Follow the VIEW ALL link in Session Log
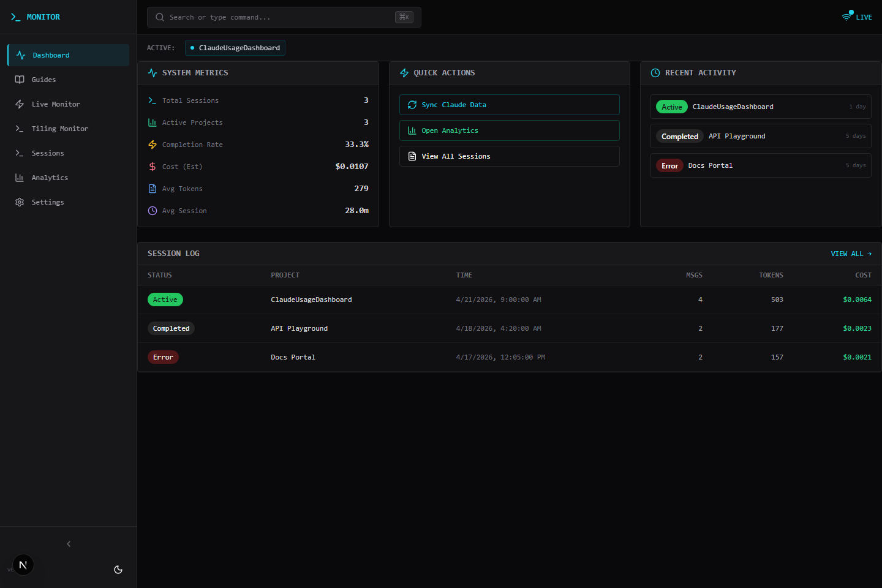Screen dimensions: 882x588 coord(851,254)
